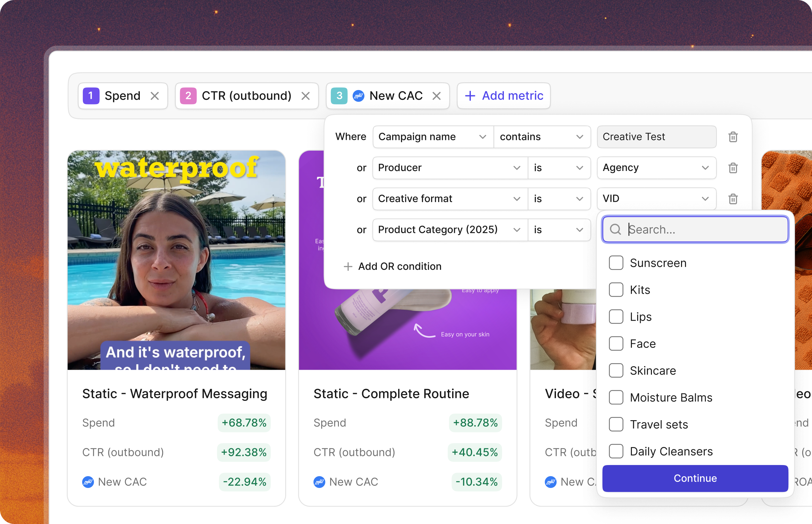Expand the Agency value dropdown

point(656,168)
